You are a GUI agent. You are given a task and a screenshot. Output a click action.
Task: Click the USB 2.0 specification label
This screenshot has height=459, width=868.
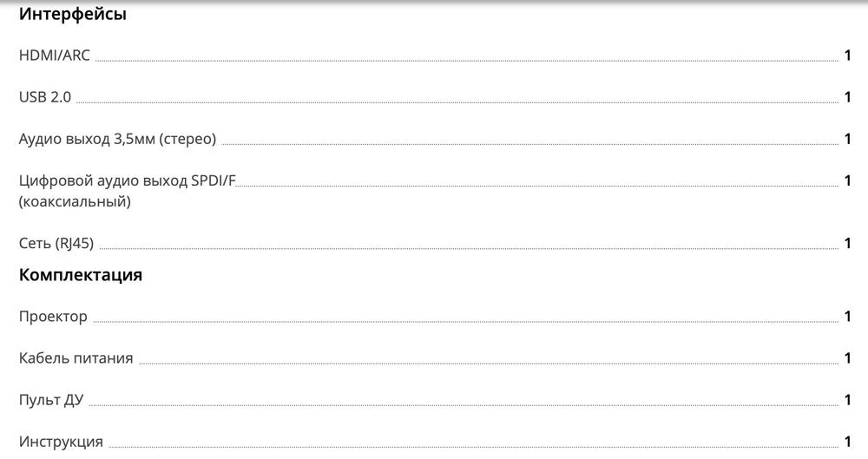point(45,97)
